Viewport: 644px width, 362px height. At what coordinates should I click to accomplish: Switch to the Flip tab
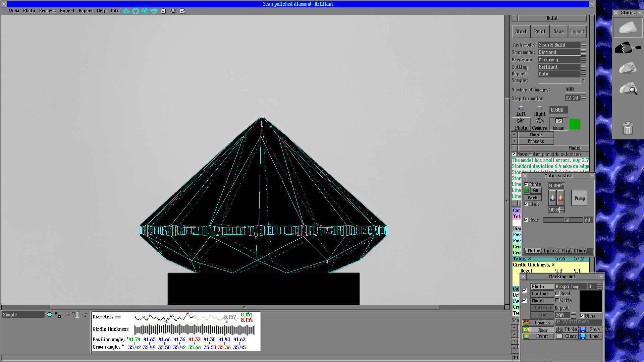coord(566,251)
